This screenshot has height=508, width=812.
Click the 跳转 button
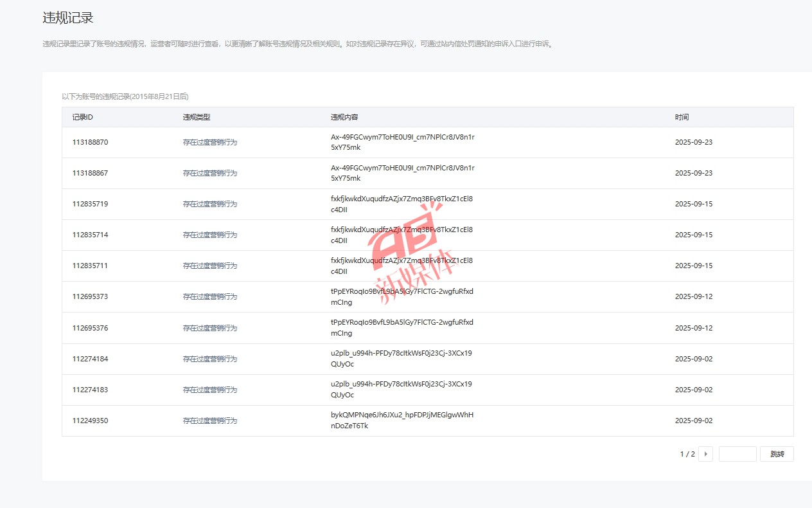pos(777,454)
